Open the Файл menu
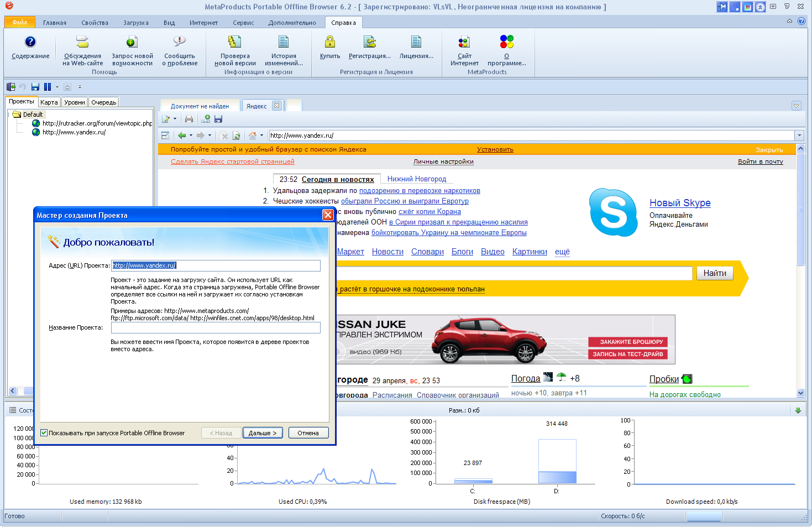The height and width of the screenshot is (527, 812). (x=19, y=22)
